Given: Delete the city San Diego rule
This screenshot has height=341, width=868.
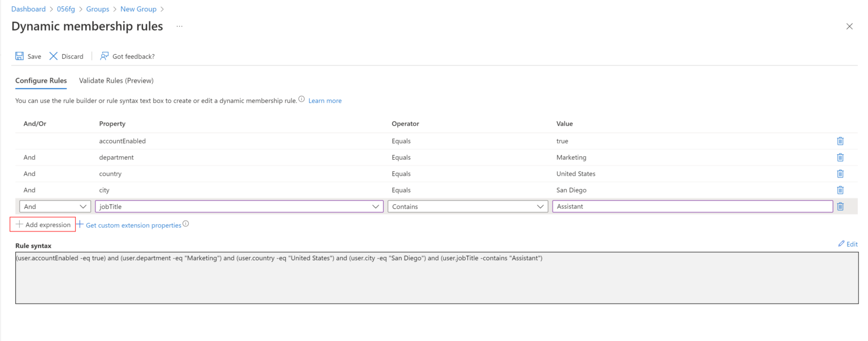Looking at the screenshot, I should click(840, 190).
